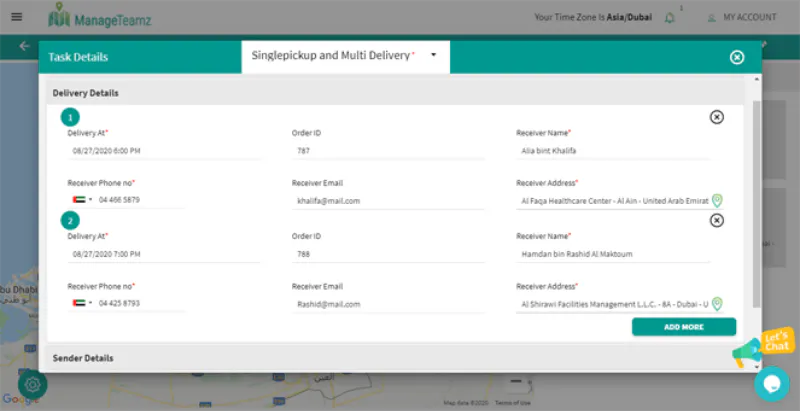Click map pin for Al Shirawi address
Image resolution: width=800 pixels, height=411 pixels.
coord(717,304)
